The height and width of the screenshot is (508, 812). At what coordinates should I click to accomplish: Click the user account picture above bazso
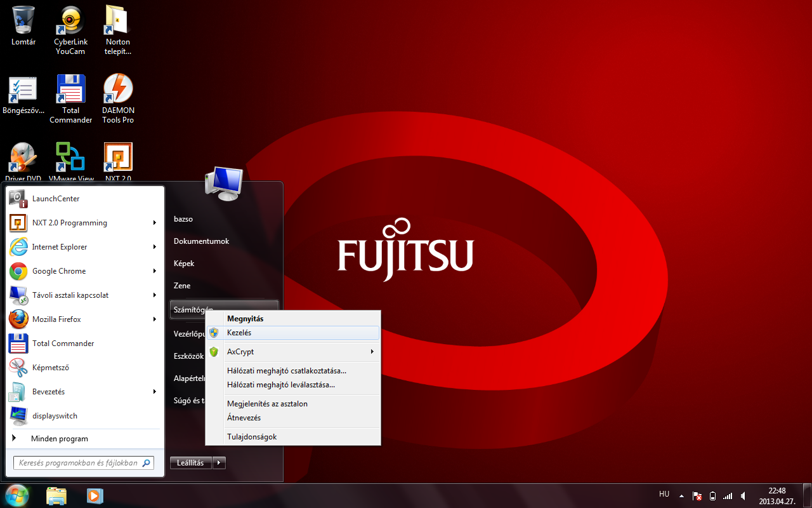(x=224, y=183)
